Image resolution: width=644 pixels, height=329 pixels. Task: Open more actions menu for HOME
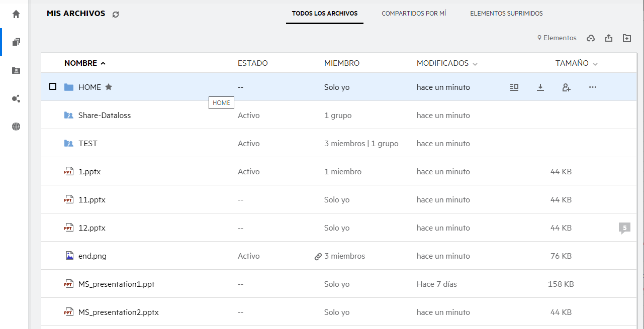coord(592,87)
